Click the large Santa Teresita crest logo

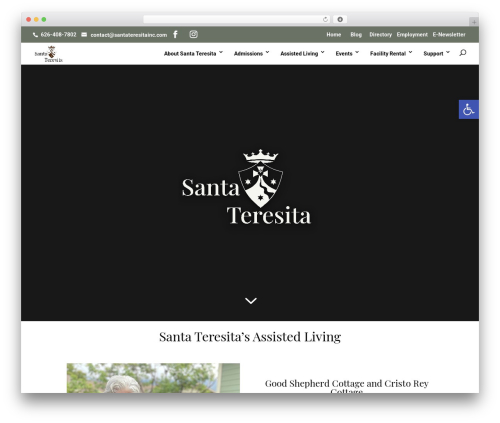tap(247, 187)
